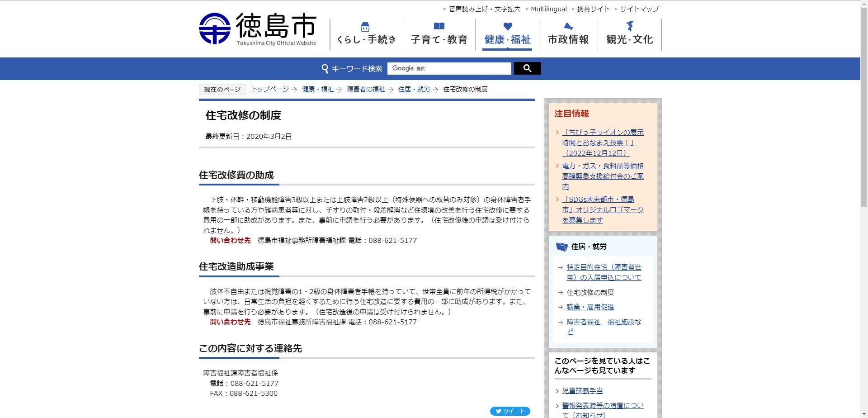868x418 pixels.
Task: Open the Multilingual link
Action: coord(549,9)
